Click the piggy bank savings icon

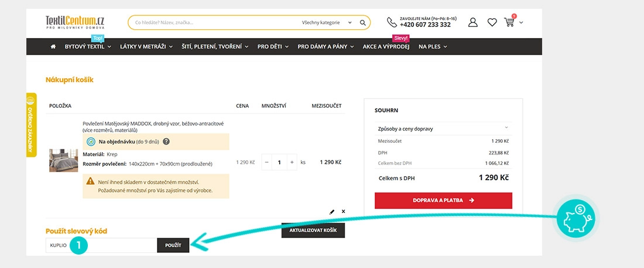(576, 218)
